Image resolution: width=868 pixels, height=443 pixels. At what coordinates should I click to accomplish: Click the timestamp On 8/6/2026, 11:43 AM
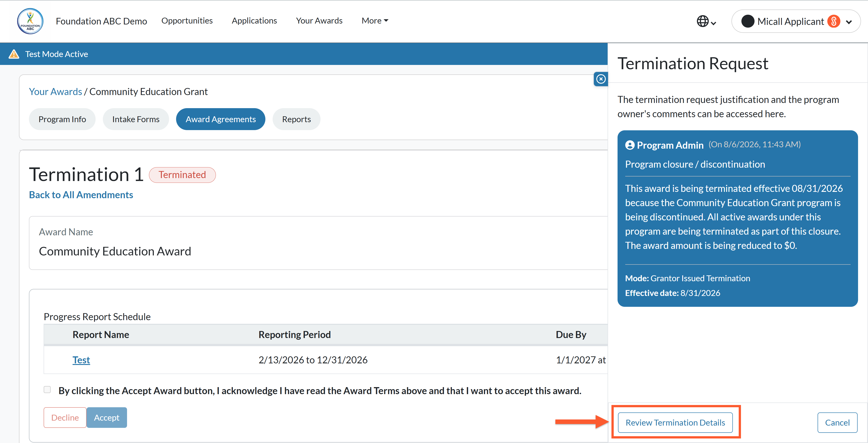click(755, 144)
